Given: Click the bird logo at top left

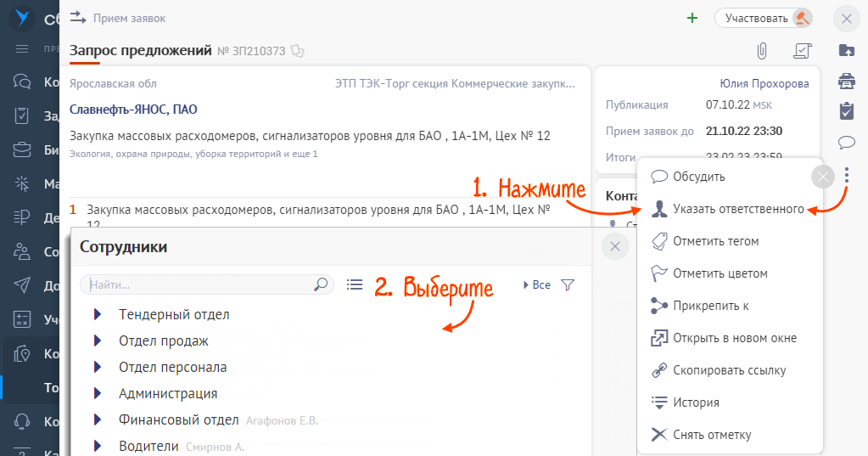Looking at the screenshot, I should [x=23, y=19].
